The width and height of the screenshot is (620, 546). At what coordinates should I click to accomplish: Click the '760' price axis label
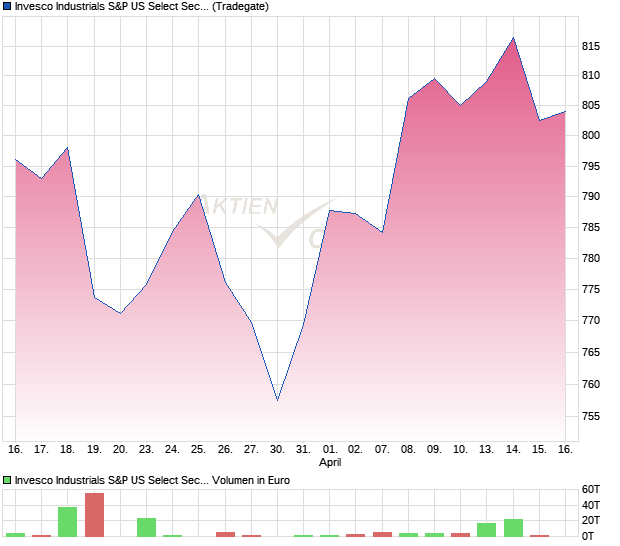pos(590,384)
